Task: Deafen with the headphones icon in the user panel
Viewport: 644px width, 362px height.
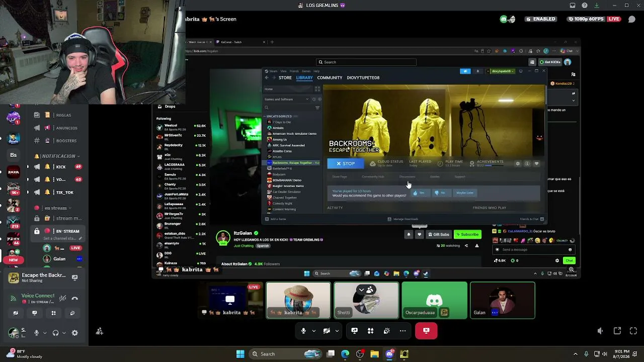Action: click(x=56, y=333)
